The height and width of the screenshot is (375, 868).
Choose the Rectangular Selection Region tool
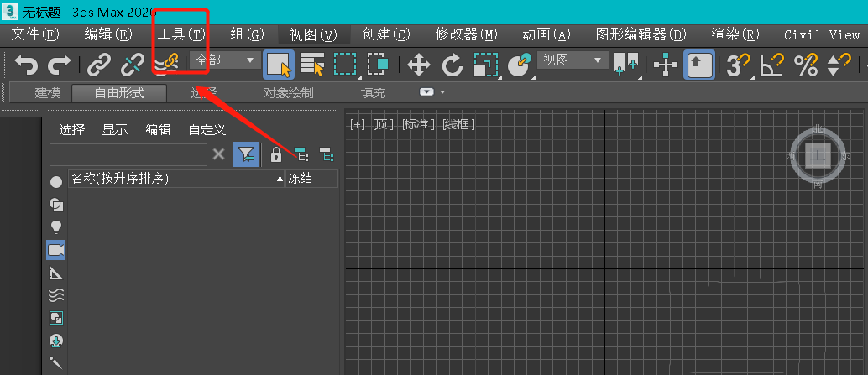click(345, 65)
